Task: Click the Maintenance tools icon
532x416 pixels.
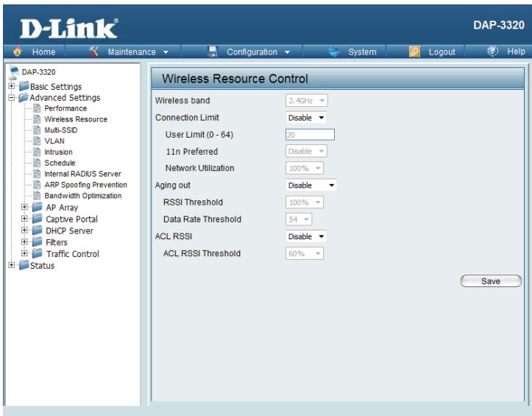Action: [93, 52]
